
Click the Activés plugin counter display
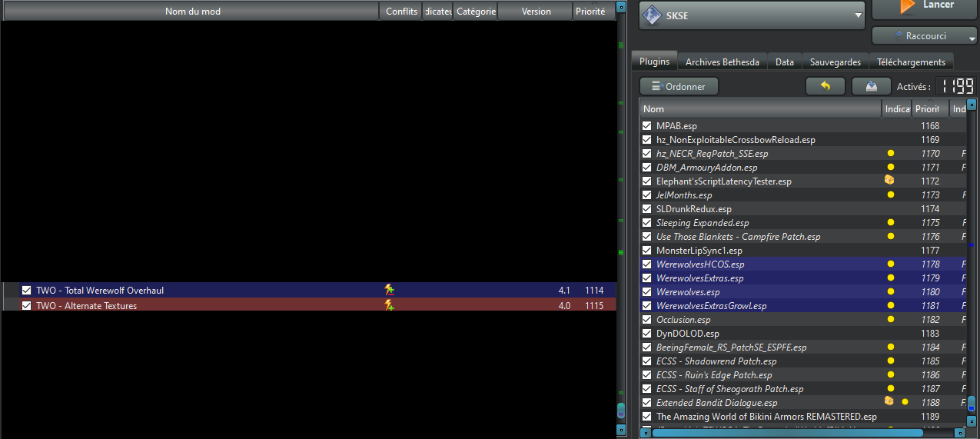tap(955, 86)
